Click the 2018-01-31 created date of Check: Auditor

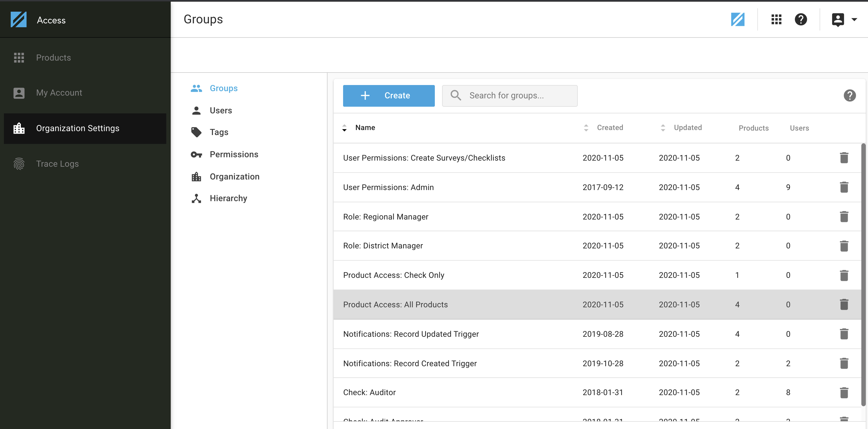(603, 393)
